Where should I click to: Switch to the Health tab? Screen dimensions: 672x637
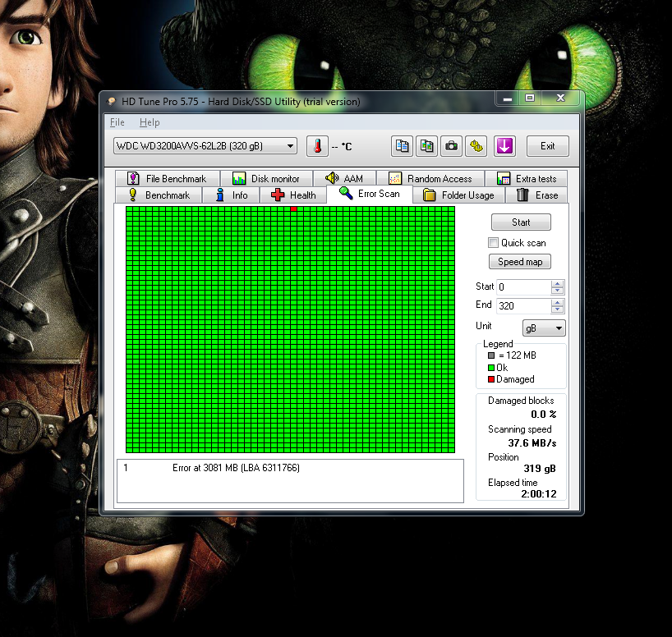click(293, 195)
